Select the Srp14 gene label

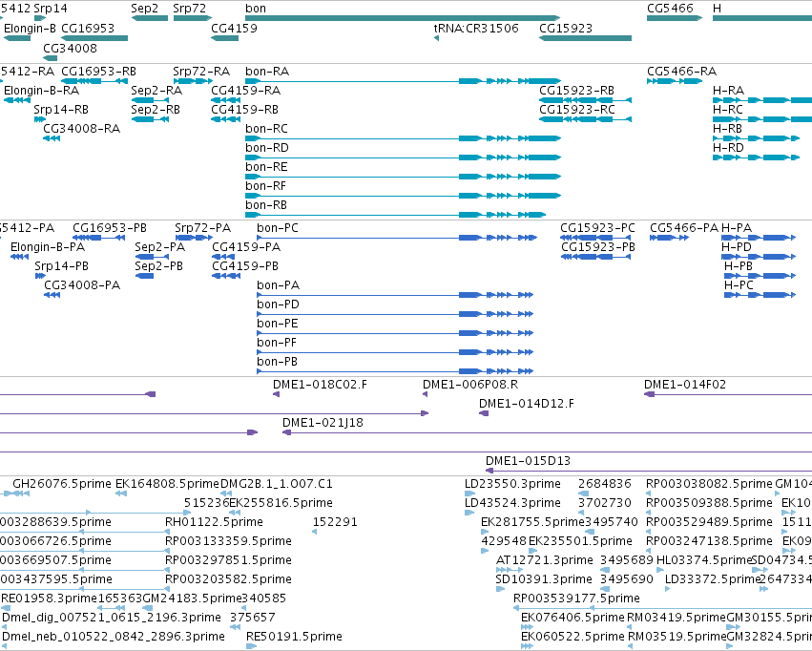(x=51, y=9)
